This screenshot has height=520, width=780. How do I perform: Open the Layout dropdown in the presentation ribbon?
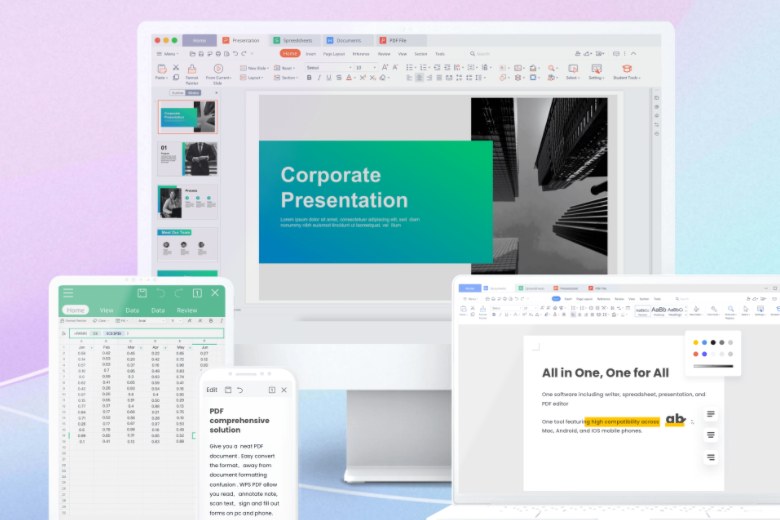[251, 78]
